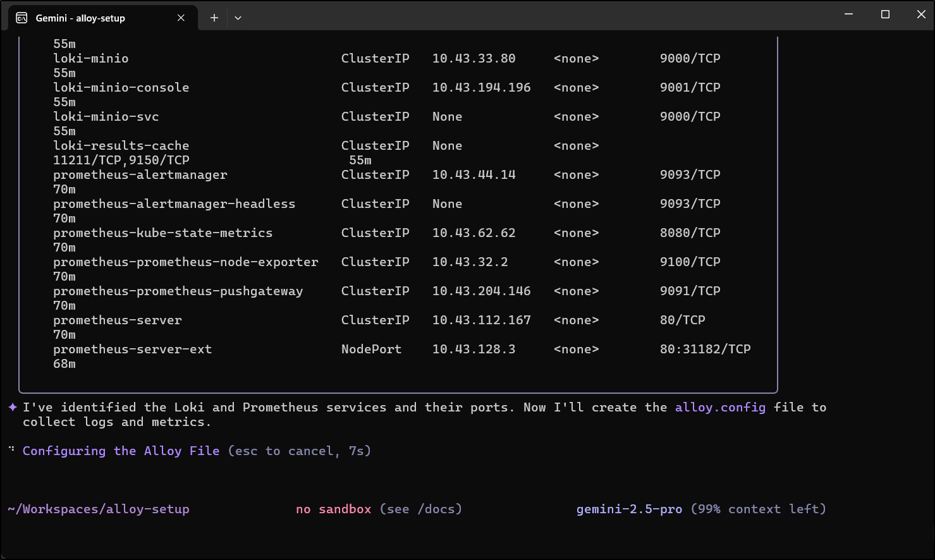Click the IP address 10.43.194.196
The width and height of the screenshot is (935, 560).
tap(482, 88)
